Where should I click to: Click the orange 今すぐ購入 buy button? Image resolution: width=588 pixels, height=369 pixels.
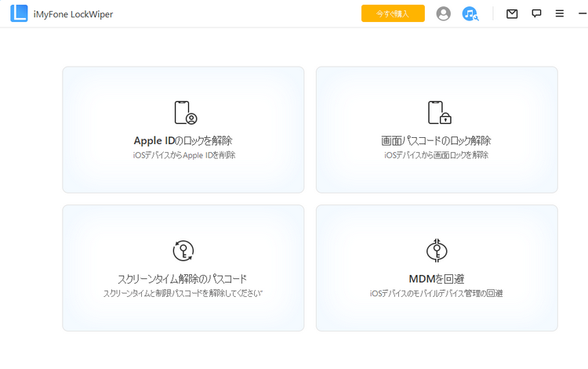393,13
